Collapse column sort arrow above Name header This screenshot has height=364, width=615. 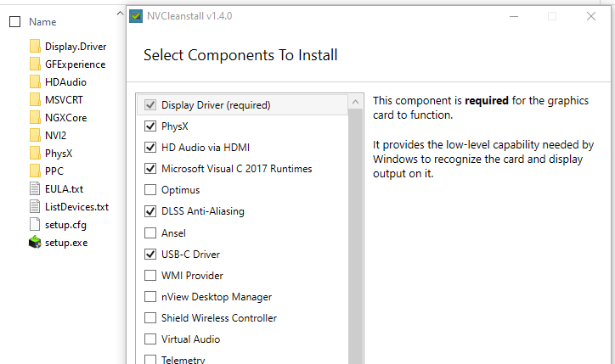click(120, 14)
